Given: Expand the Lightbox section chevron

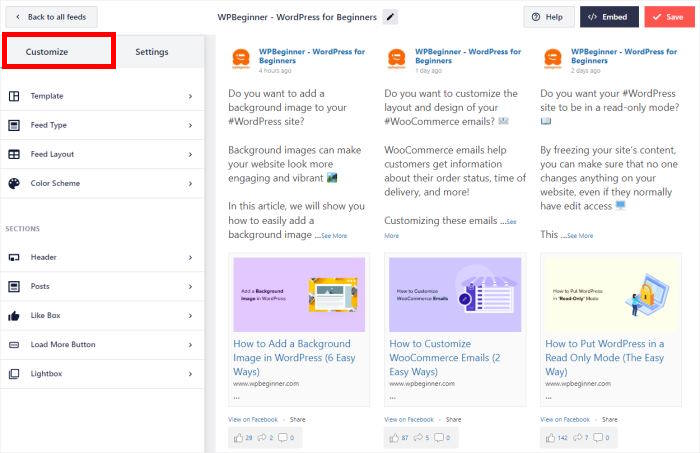Looking at the screenshot, I should [190, 374].
